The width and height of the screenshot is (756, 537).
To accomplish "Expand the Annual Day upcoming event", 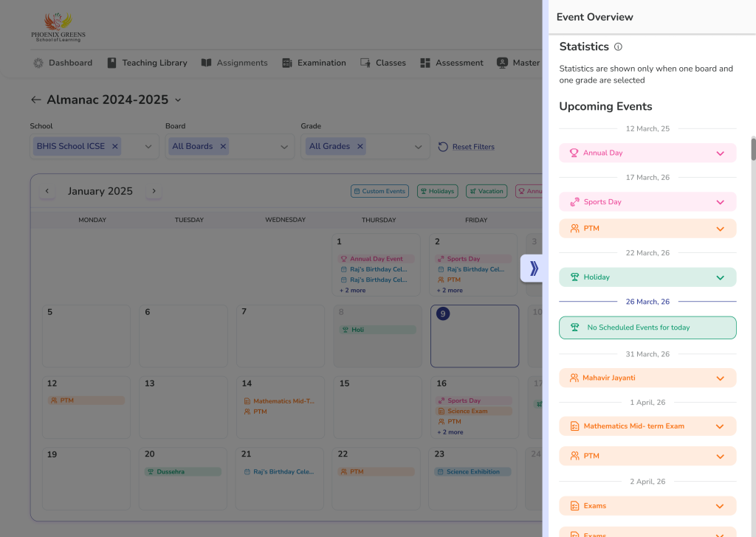I will tap(720, 153).
